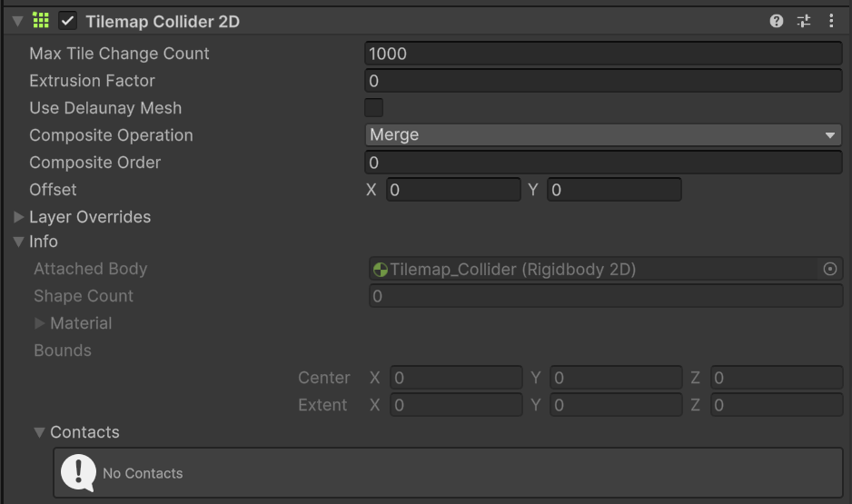852x504 pixels.
Task: Click the Tilemap Collider 2D grid icon
Action: click(x=41, y=20)
